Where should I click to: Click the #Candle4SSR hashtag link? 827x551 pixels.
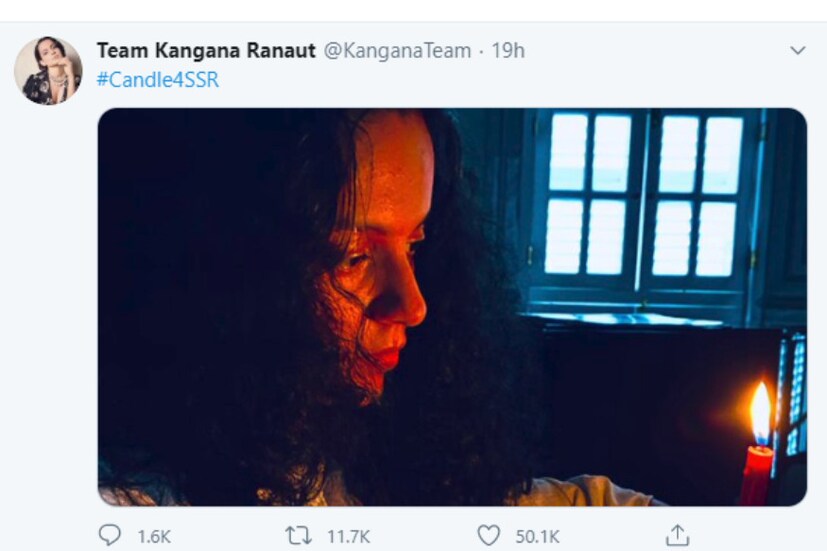[x=157, y=80]
